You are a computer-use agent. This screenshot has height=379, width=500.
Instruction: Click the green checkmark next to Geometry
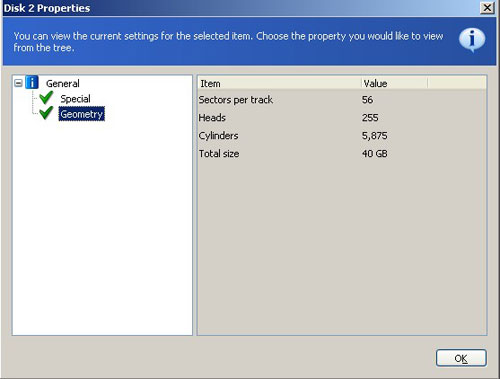tap(46, 113)
